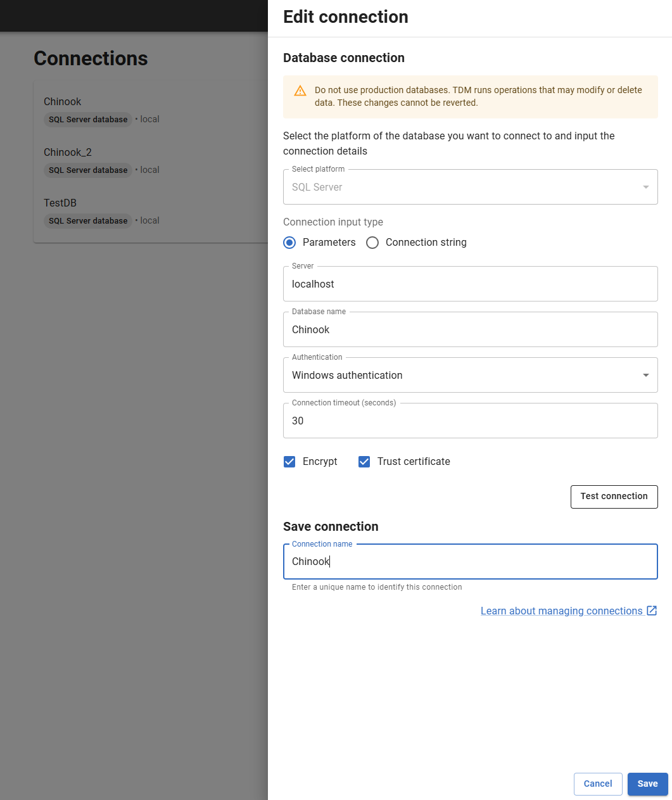Click the external link icon beside Learn link

pos(652,611)
